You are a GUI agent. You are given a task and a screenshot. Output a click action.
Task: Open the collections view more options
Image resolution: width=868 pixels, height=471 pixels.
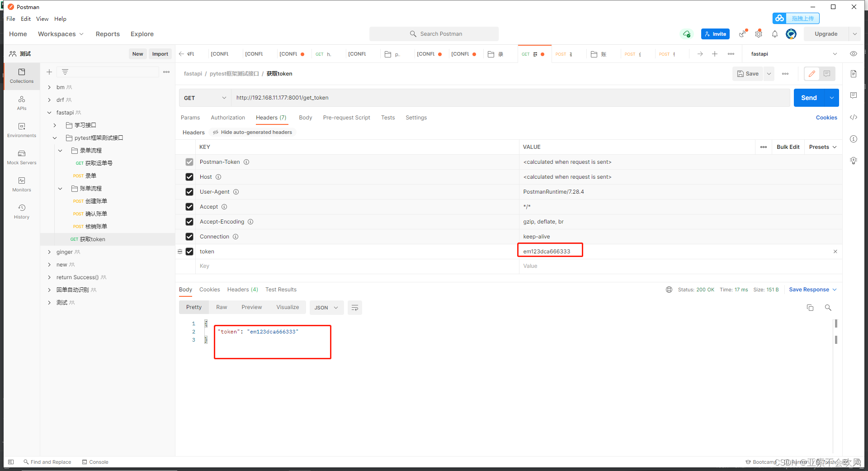(x=166, y=72)
